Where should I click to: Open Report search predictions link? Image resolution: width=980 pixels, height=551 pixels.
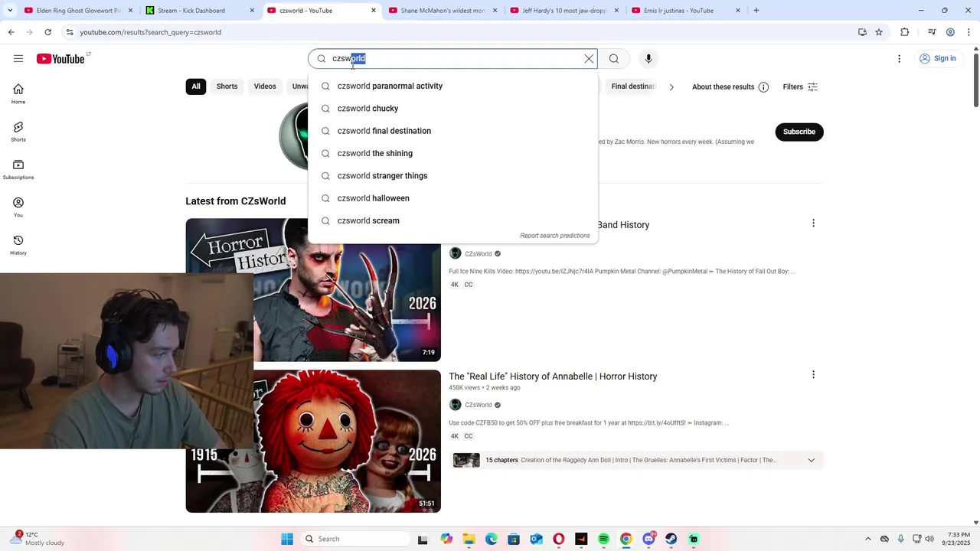(x=555, y=236)
